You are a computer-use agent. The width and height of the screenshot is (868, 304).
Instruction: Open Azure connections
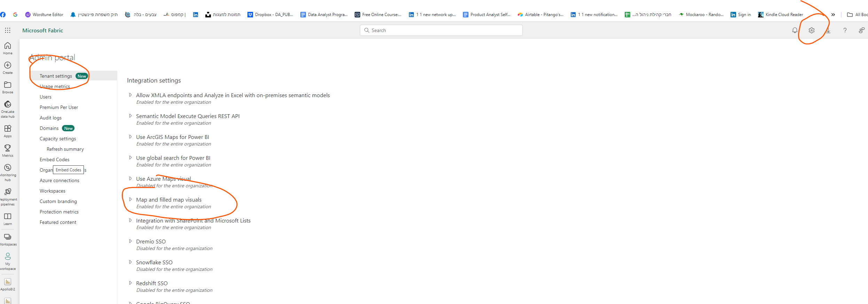coord(60,180)
